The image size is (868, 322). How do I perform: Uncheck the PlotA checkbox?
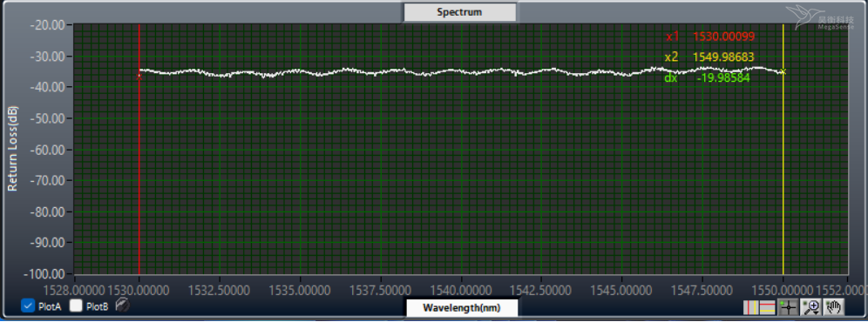click(28, 305)
